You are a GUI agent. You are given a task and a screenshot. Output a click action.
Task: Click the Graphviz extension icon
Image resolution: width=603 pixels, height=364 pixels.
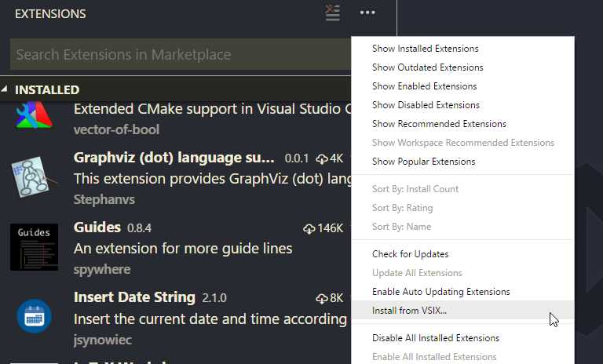pyautogui.click(x=34, y=177)
